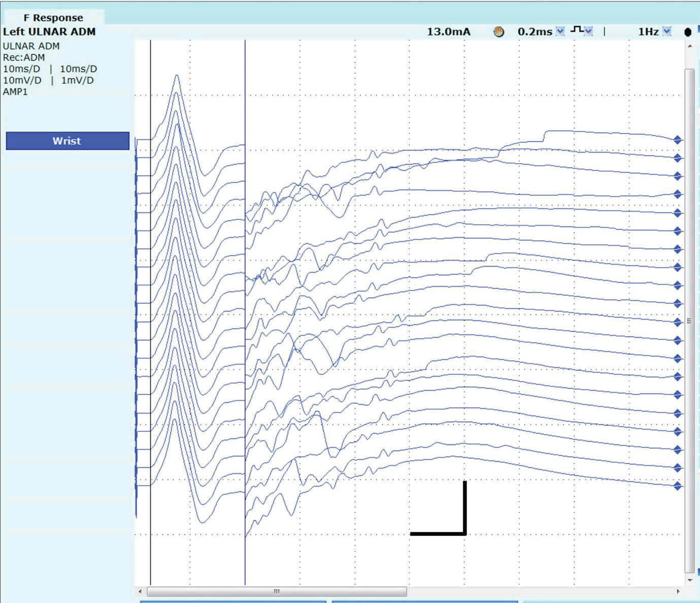
Task: Click the 10ms/D sweep speed setting
Action: [x=21, y=69]
